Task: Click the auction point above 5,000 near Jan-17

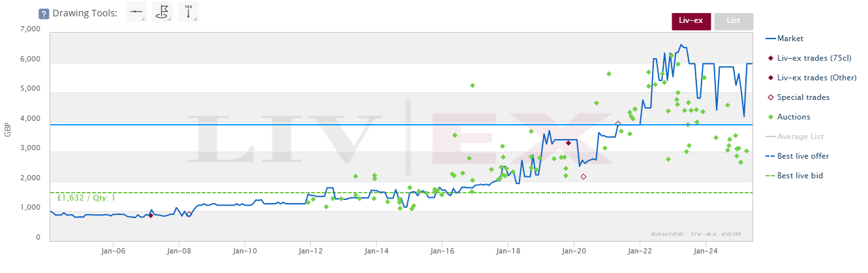Action: [473, 86]
